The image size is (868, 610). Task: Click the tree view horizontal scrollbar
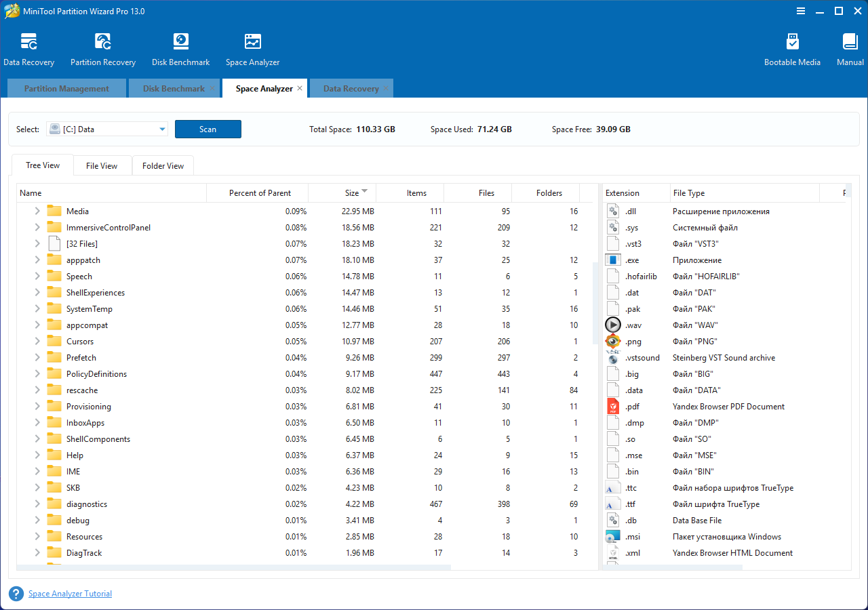pyautogui.click(x=233, y=567)
